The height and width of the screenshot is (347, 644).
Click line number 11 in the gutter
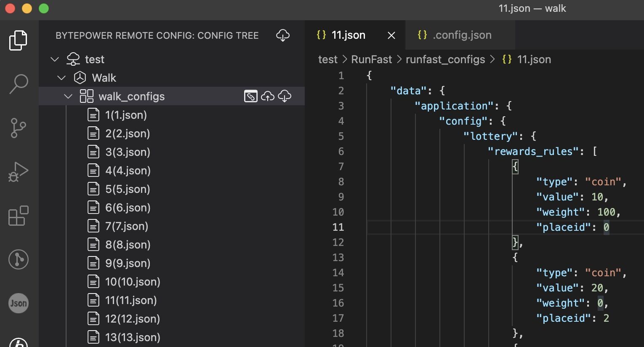click(338, 227)
